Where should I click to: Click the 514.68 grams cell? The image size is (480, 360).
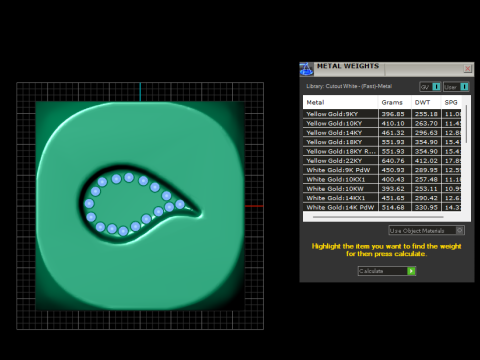pos(395,207)
